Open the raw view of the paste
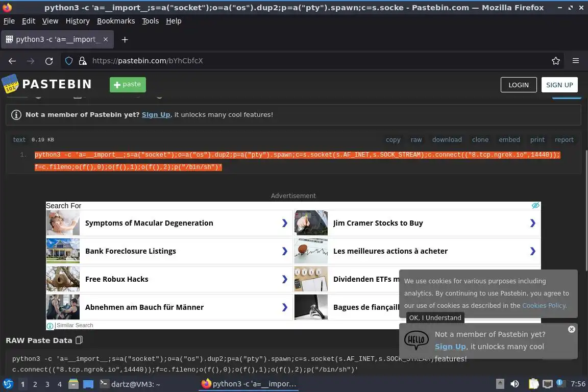The height and width of the screenshot is (392, 588). coord(416,139)
